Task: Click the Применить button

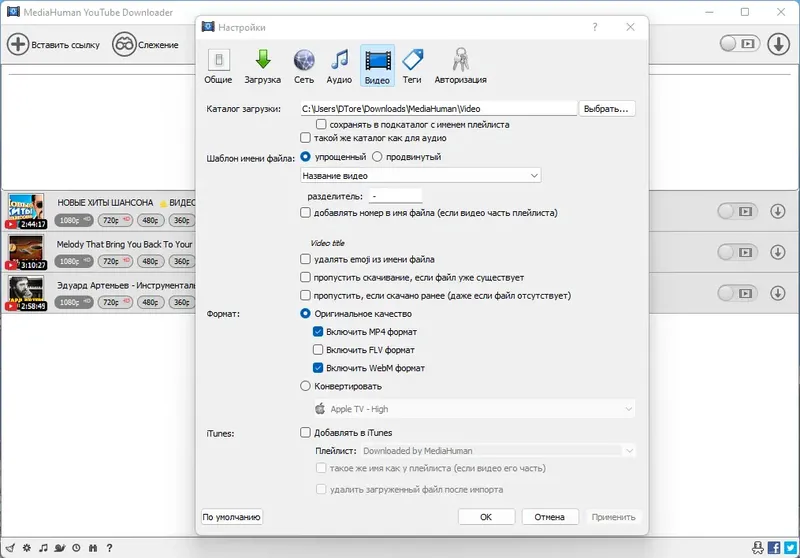Action: pos(614,517)
